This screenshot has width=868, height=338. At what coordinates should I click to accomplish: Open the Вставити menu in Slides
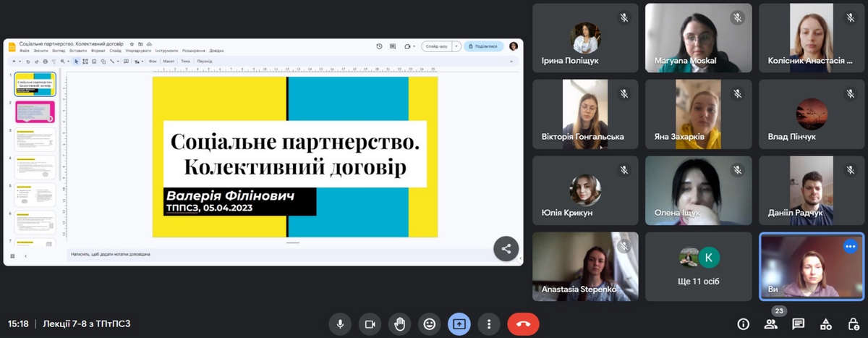[x=80, y=51]
